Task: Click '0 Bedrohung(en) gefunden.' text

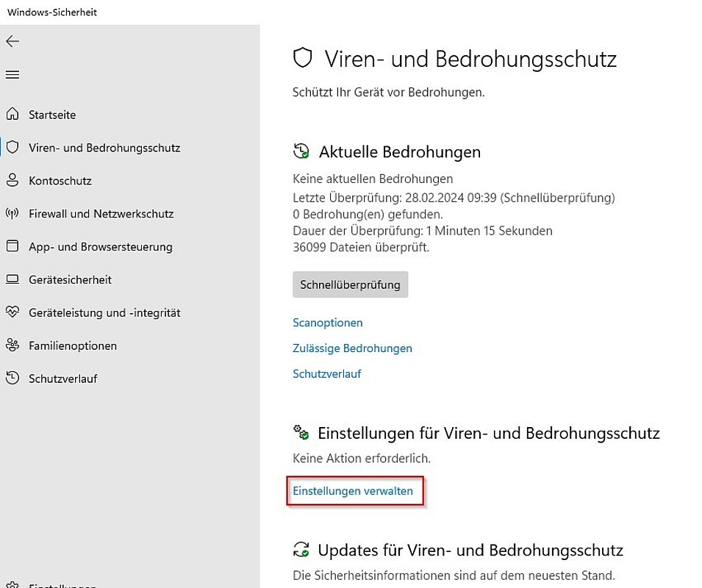Action: (368, 215)
